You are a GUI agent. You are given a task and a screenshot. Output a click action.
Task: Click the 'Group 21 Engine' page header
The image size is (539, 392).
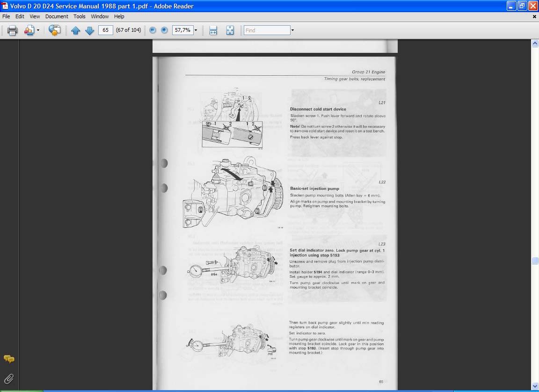coord(368,72)
